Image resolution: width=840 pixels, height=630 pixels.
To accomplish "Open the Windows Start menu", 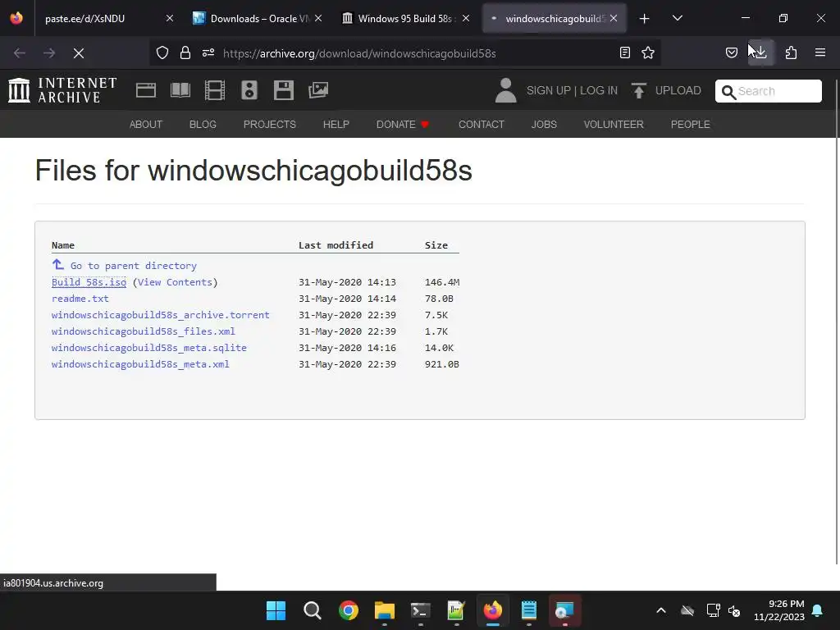I will point(276,610).
